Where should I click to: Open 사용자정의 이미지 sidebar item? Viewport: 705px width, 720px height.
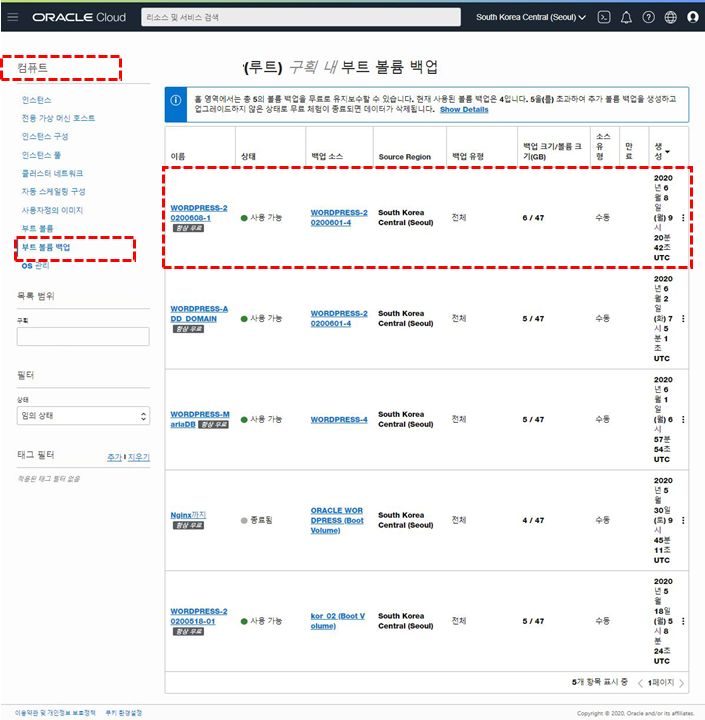52,210
